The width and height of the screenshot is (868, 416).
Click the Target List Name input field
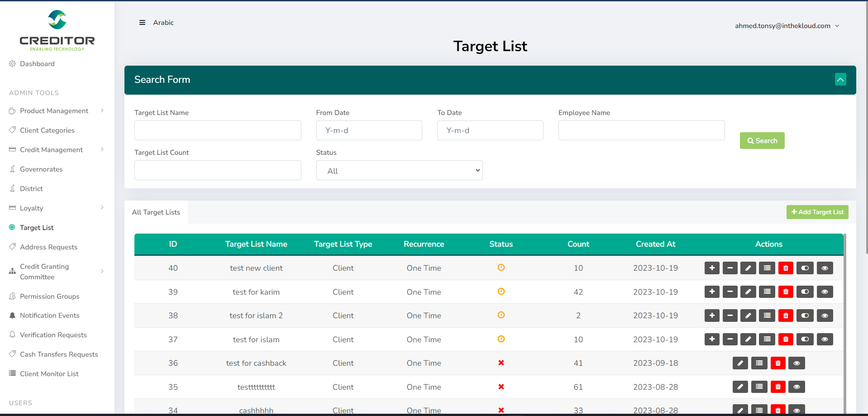pyautogui.click(x=218, y=130)
